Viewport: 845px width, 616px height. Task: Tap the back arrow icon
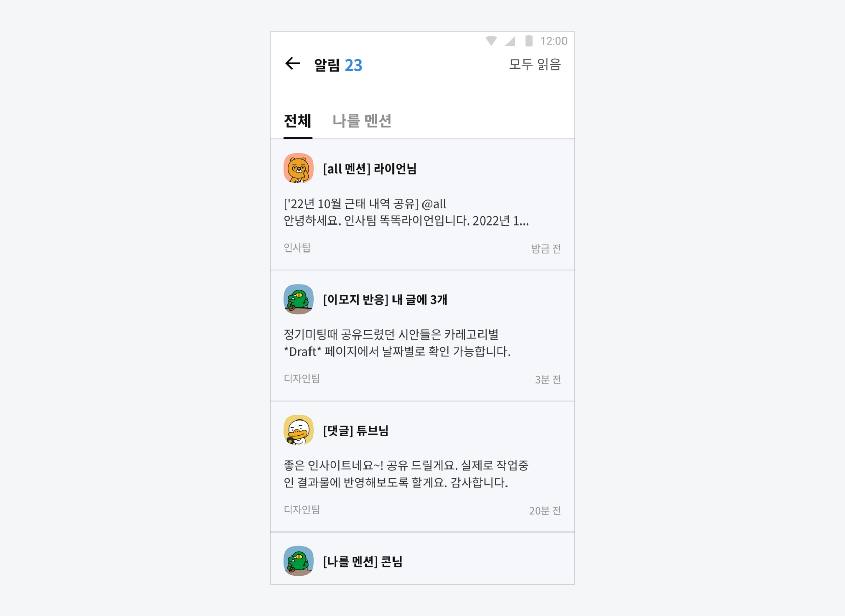pyautogui.click(x=293, y=64)
